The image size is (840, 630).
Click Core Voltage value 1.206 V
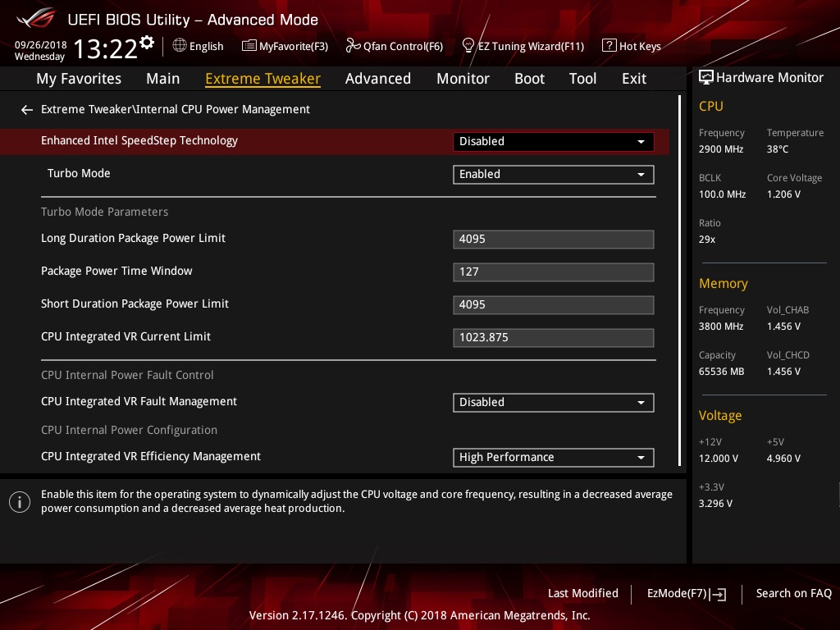pos(783,194)
